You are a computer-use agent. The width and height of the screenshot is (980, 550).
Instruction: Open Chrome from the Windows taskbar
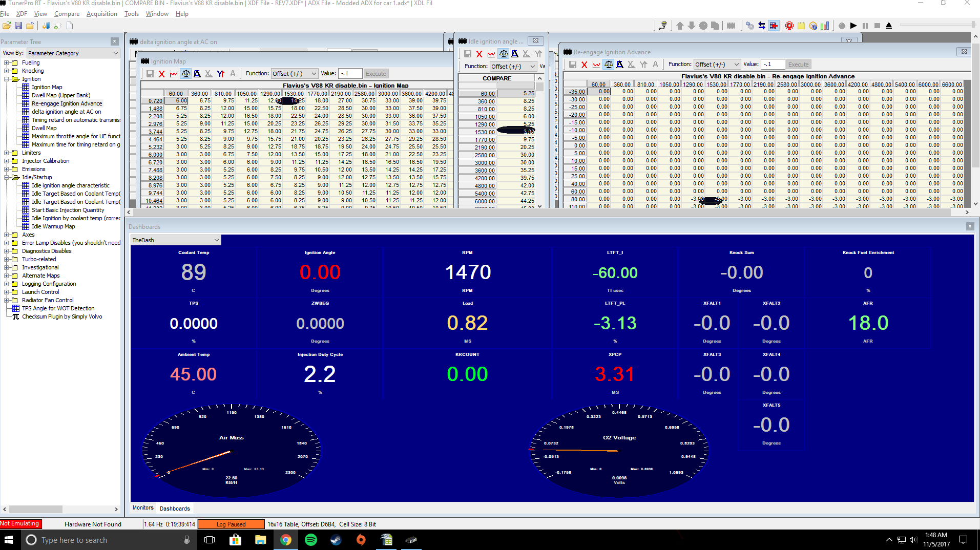click(x=286, y=540)
